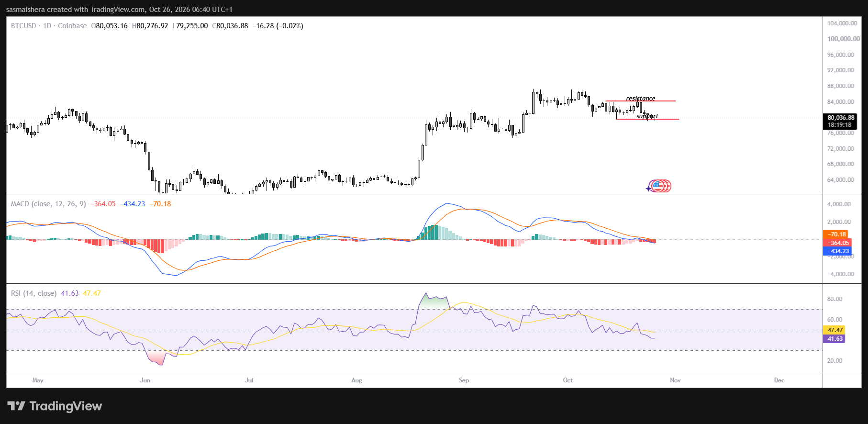The width and height of the screenshot is (868, 424).
Task: Click the red −364.05 tag on the MACD scale
Action: [837, 243]
